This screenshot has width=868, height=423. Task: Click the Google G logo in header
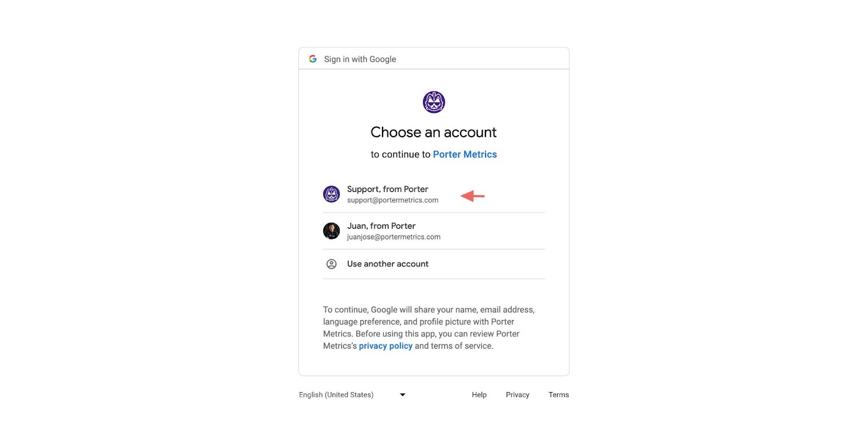point(313,59)
